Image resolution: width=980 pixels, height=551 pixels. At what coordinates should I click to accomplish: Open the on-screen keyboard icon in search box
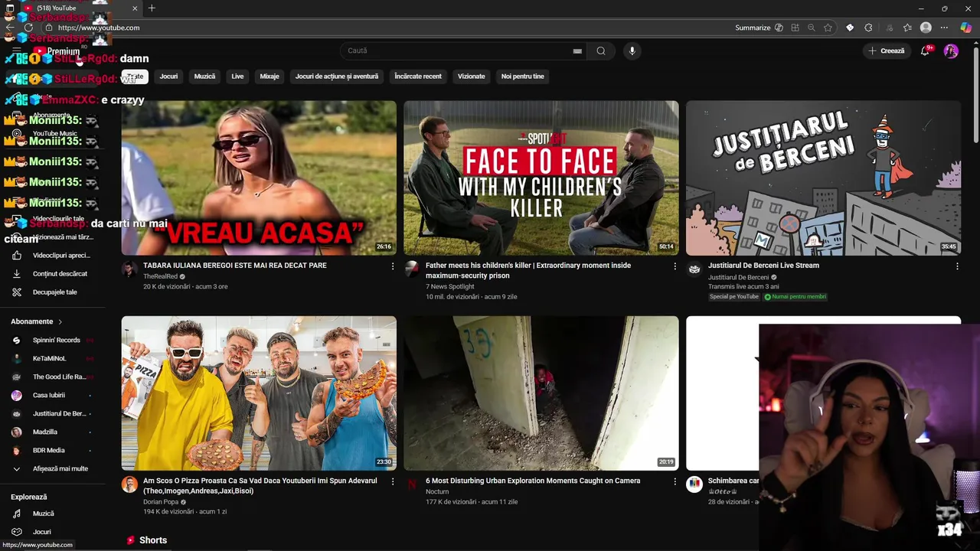(577, 51)
